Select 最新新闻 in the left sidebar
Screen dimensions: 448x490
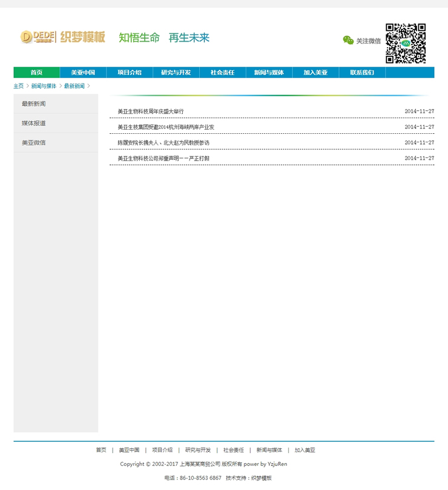(34, 104)
